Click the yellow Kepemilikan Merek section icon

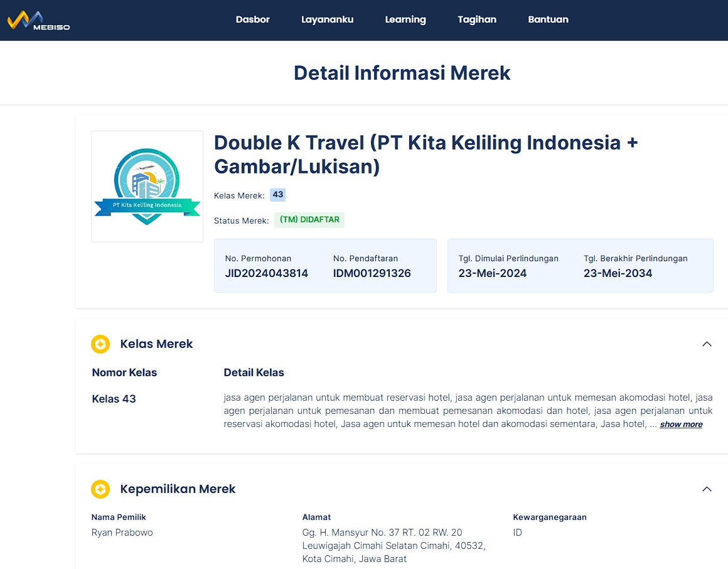[100, 489]
